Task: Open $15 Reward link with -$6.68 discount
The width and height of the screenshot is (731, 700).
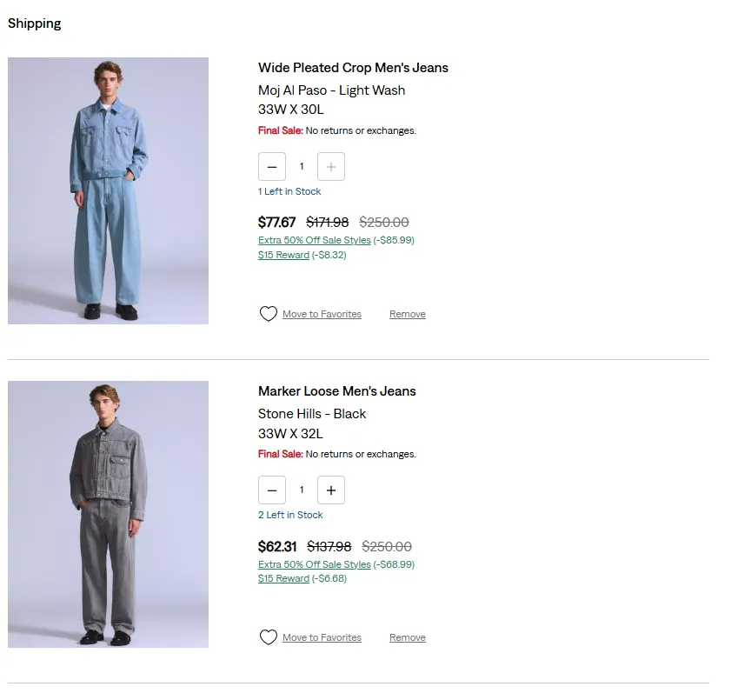Action: (283, 579)
